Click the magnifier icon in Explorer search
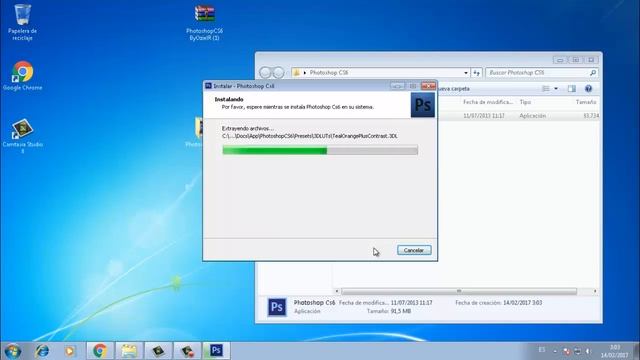This screenshot has width=640, height=360. tap(593, 73)
